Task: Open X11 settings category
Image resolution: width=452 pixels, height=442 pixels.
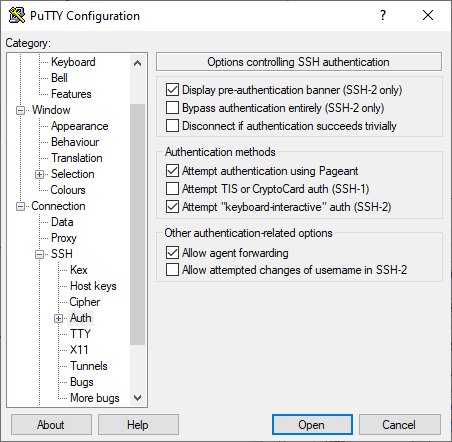Action: (x=79, y=350)
